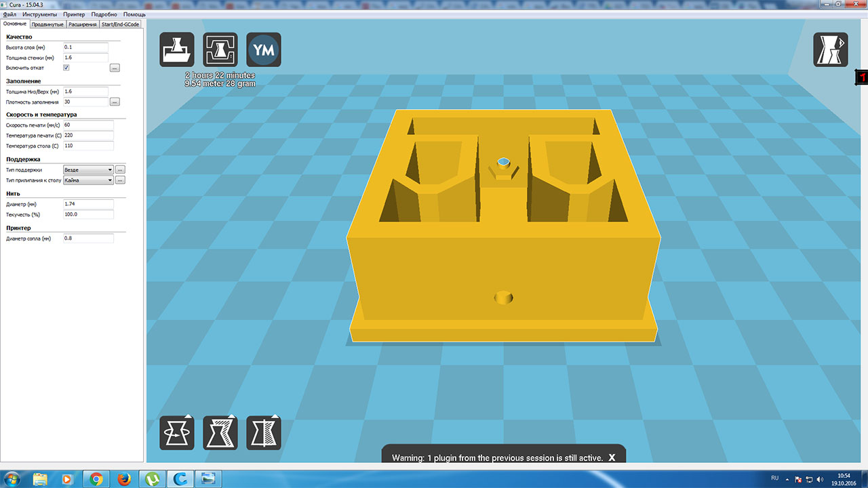Open the Тип прилипания к столу dropdown

87,180
